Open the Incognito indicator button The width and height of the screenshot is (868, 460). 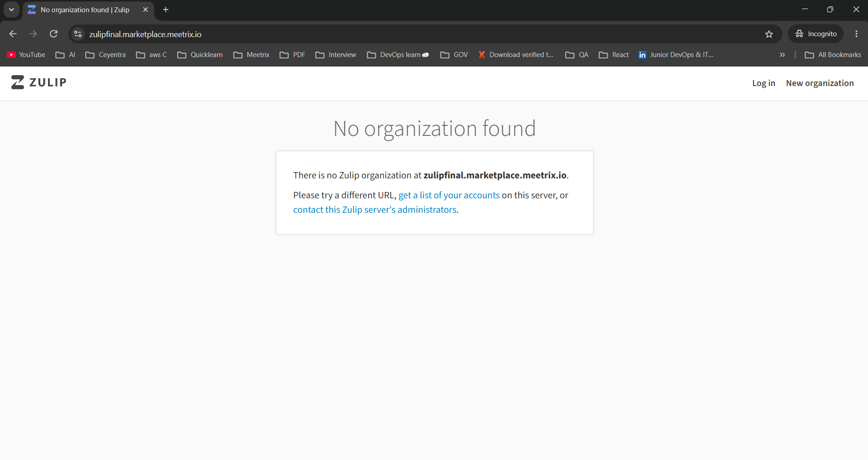(816, 34)
